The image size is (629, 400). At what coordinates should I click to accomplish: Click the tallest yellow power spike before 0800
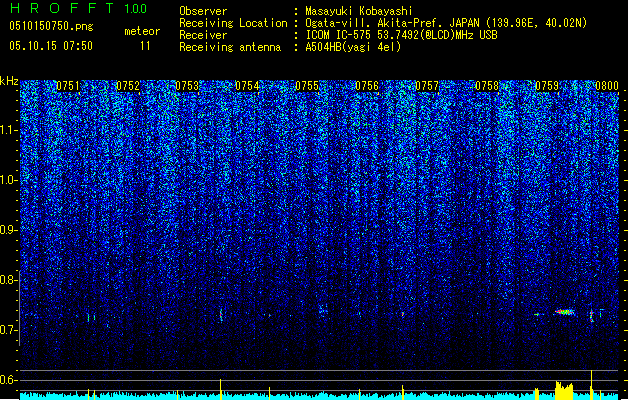(591, 385)
